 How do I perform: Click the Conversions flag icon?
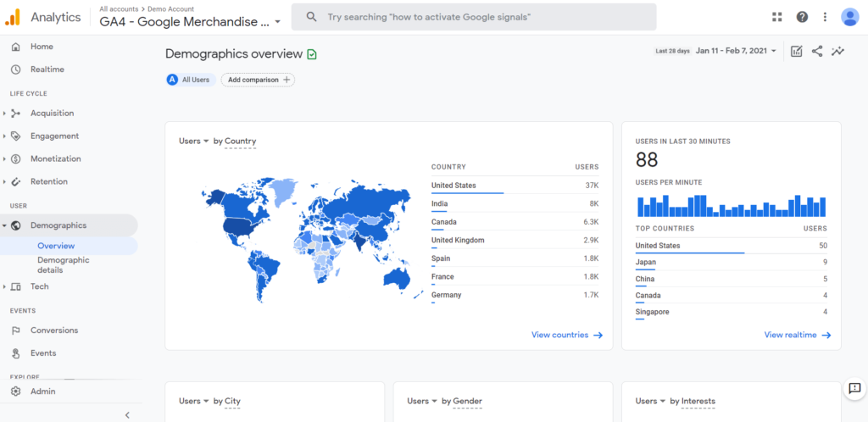point(15,330)
